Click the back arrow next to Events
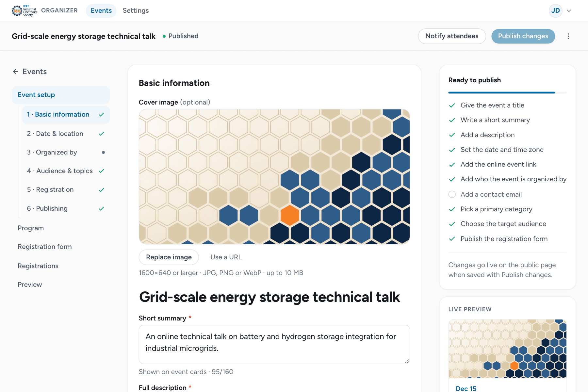This screenshot has height=392, width=588. (15, 72)
